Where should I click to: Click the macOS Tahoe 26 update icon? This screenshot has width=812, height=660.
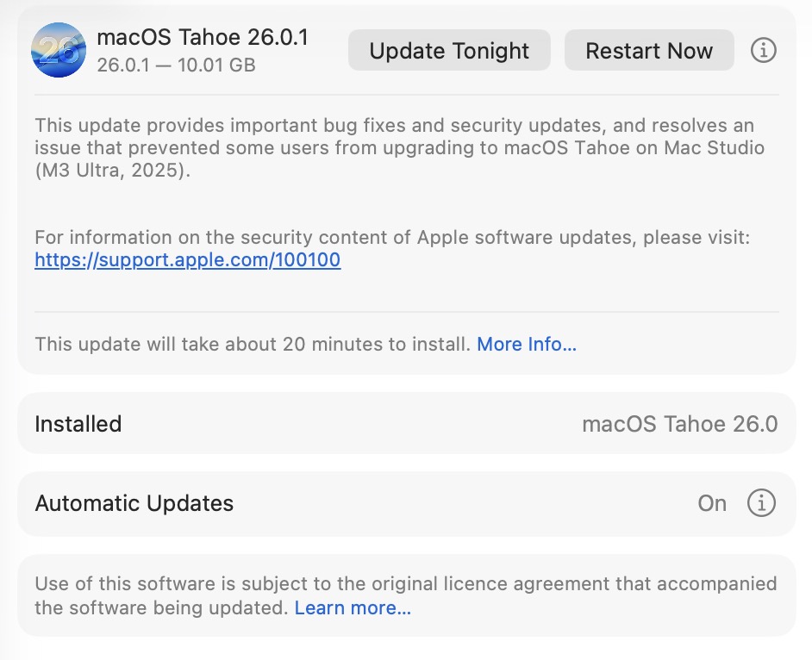pos(59,50)
